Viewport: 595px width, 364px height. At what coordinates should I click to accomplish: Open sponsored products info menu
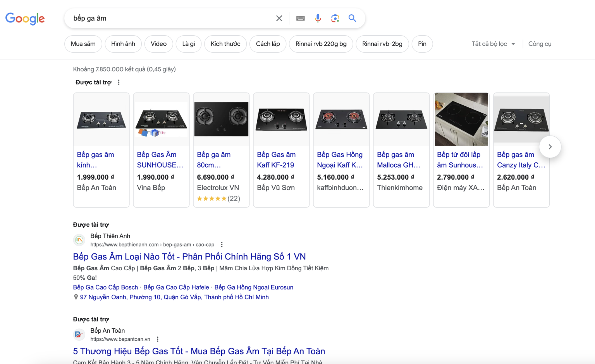(119, 82)
